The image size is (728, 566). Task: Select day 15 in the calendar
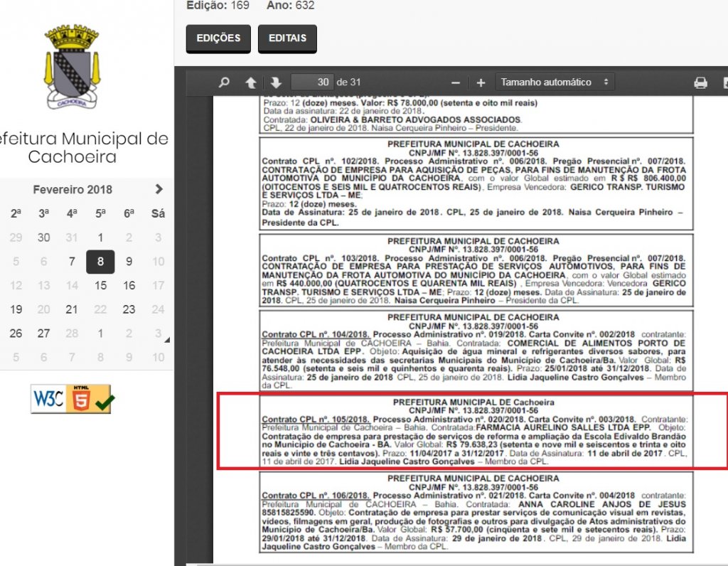click(100, 285)
